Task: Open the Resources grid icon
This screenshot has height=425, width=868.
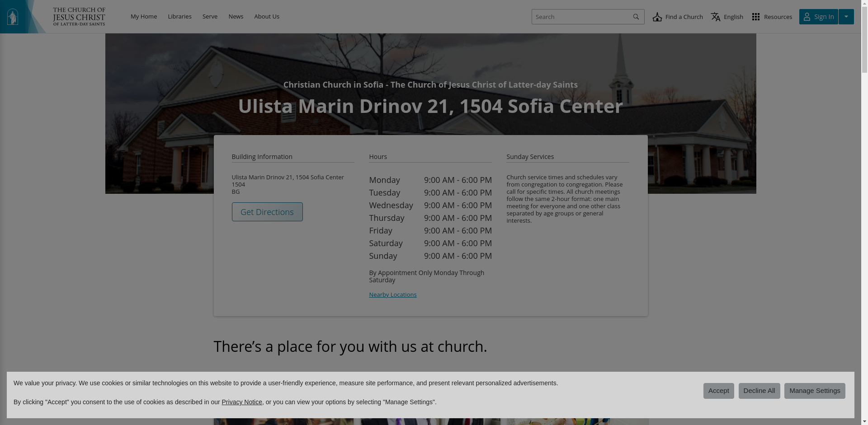Action: 756,17
